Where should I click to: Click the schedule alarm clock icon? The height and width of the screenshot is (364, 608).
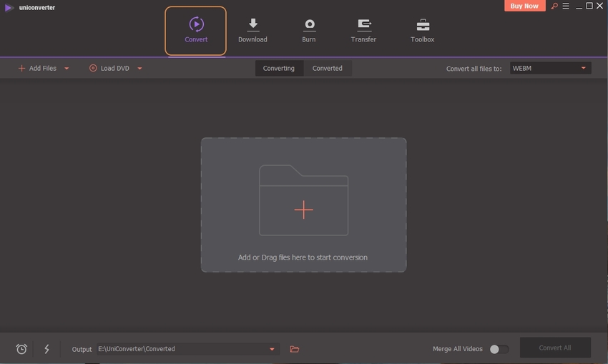pyautogui.click(x=21, y=349)
